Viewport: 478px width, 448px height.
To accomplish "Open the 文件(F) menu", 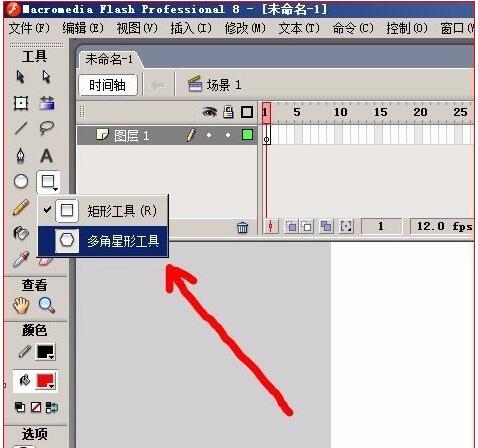I will (x=29, y=28).
